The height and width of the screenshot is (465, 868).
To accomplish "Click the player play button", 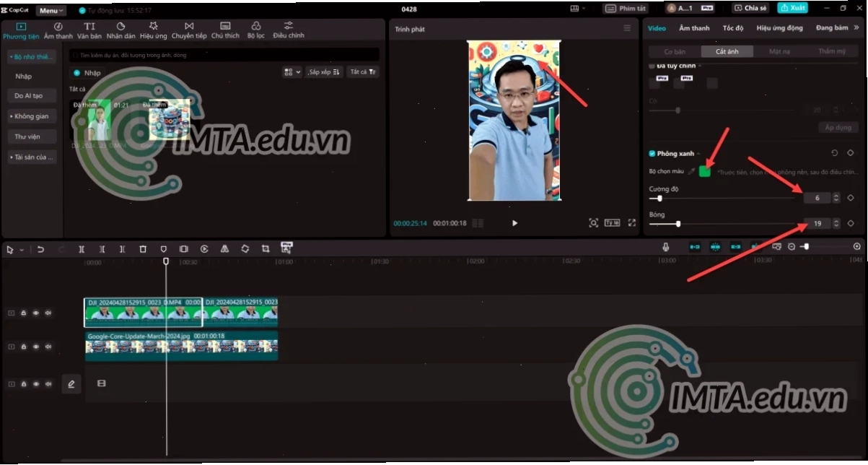I will coord(514,223).
